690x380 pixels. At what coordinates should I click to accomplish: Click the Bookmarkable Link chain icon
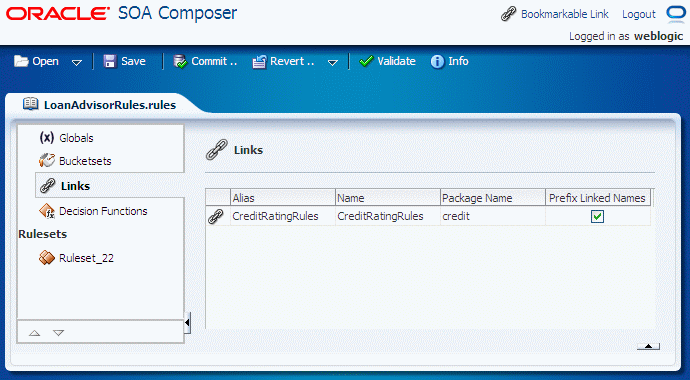point(508,14)
